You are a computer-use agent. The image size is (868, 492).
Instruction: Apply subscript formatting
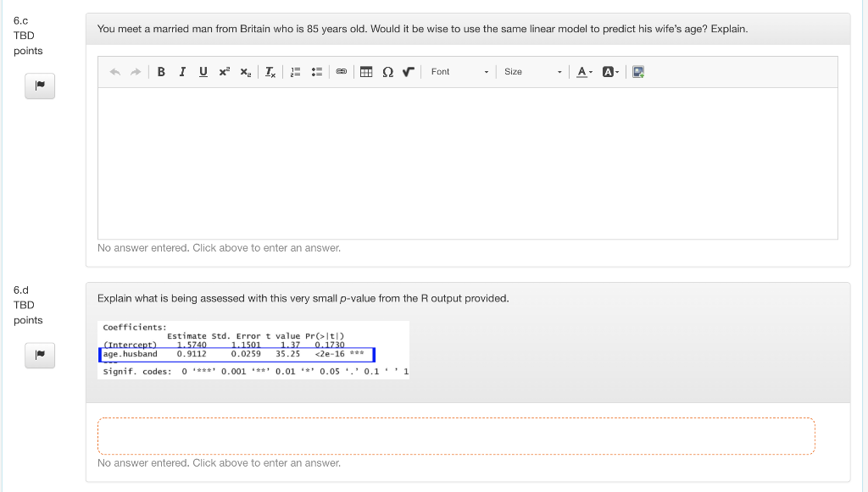(245, 72)
